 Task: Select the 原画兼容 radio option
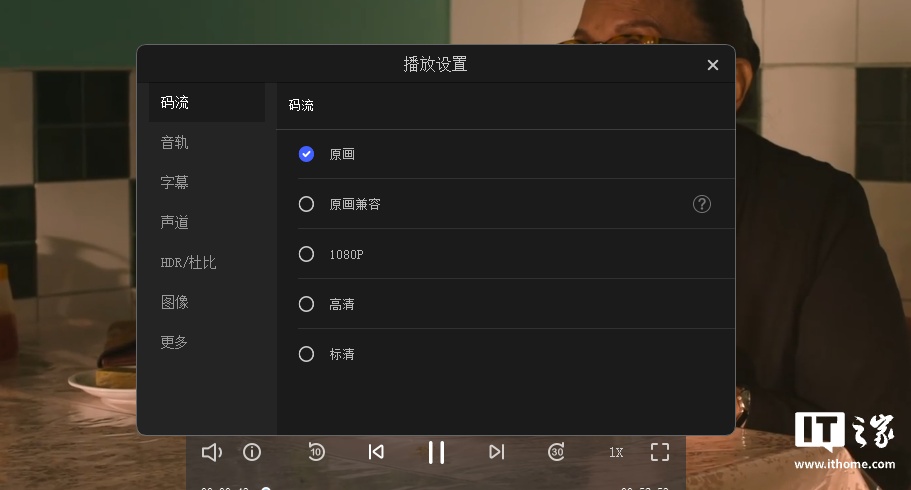(x=307, y=204)
